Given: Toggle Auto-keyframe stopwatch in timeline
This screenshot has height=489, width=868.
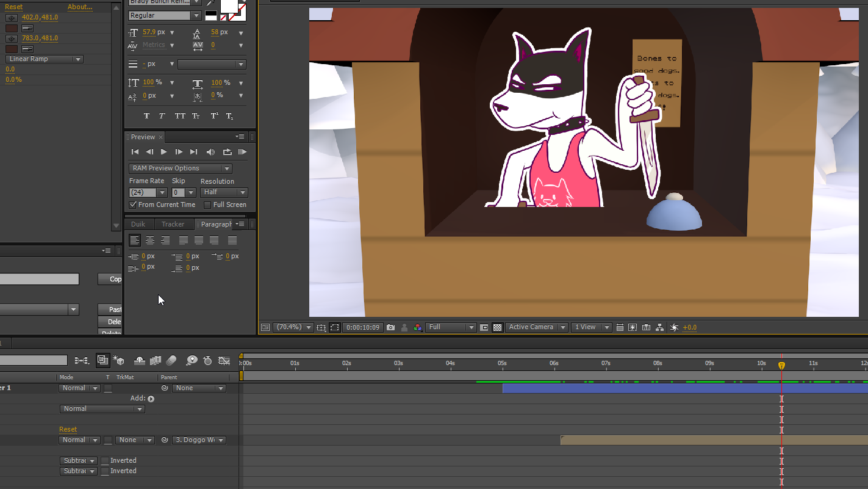Looking at the screenshot, I should tap(207, 361).
